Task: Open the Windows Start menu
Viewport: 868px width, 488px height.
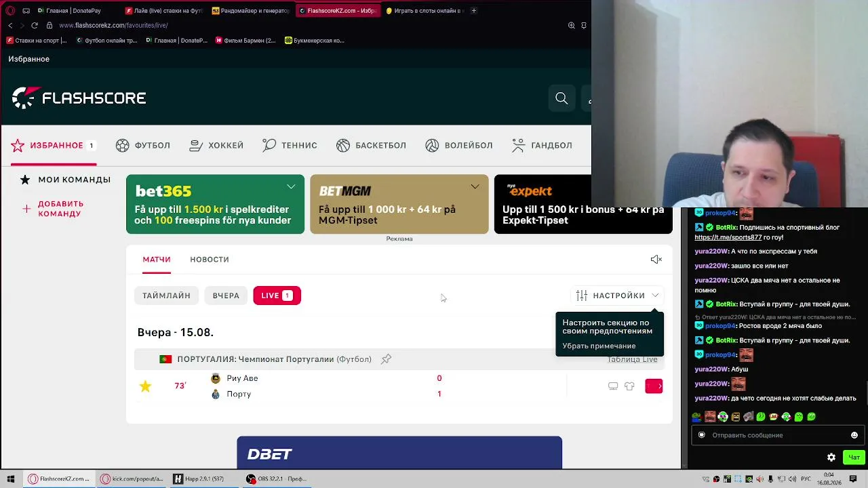Action: (x=11, y=479)
